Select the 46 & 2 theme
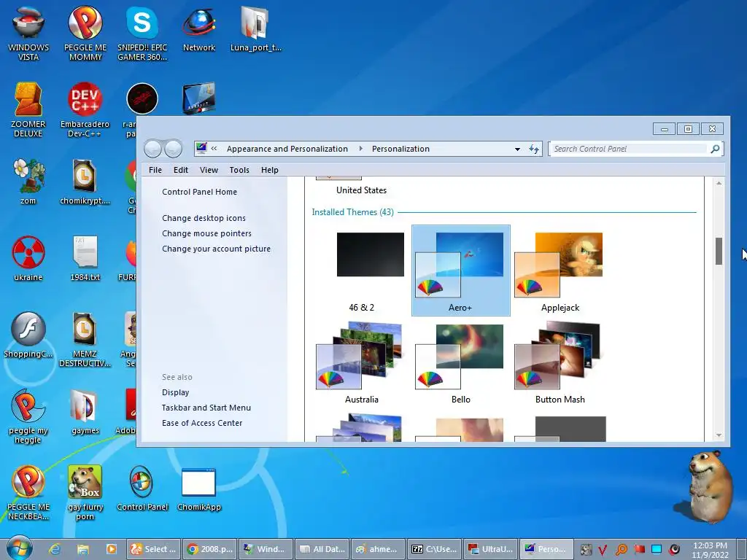Viewport: 747px width, 560px height. coord(362,271)
